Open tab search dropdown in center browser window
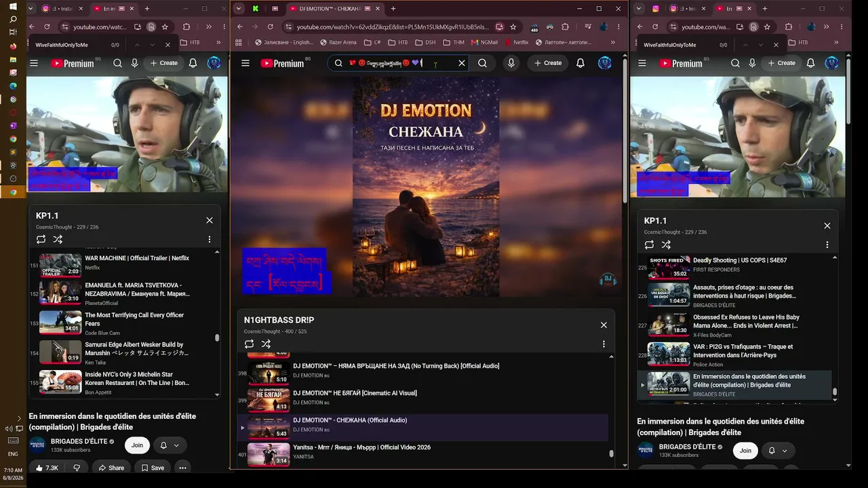Image resolution: width=868 pixels, height=488 pixels. point(239,9)
